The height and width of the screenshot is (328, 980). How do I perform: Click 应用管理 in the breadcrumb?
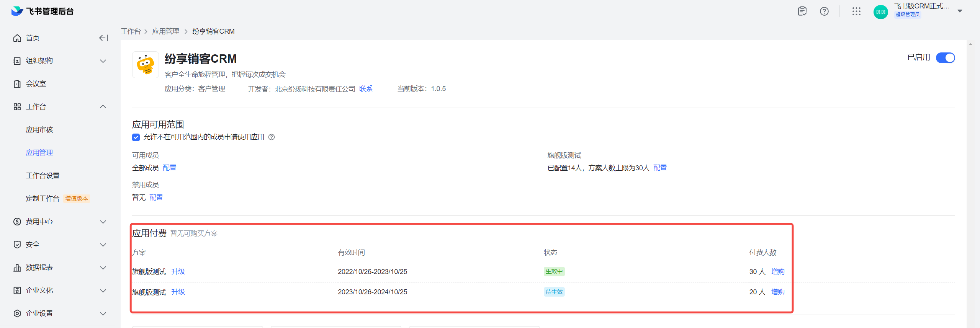(x=165, y=31)
